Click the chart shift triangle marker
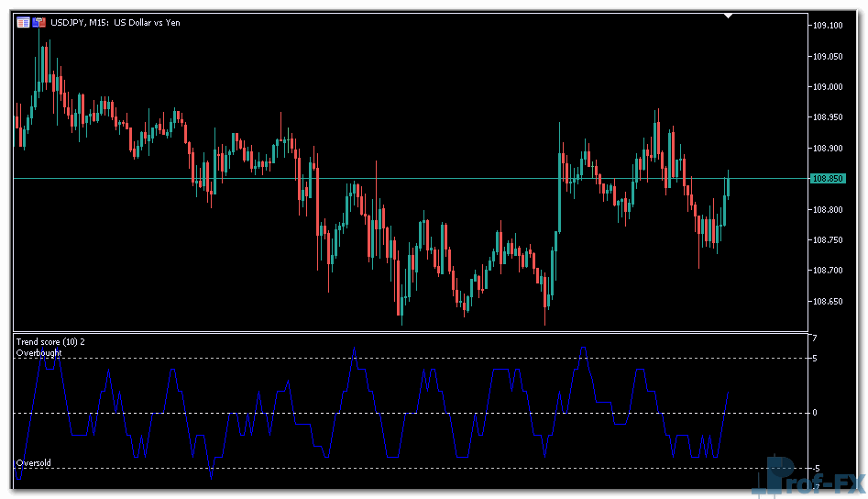868x499 pixels. click(728, 16)
